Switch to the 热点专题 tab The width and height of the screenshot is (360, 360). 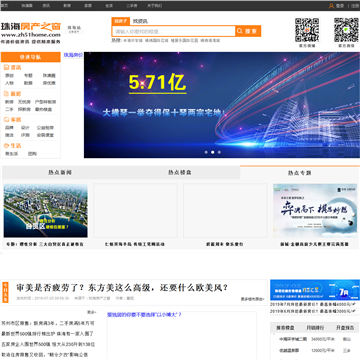pos(300,173)
